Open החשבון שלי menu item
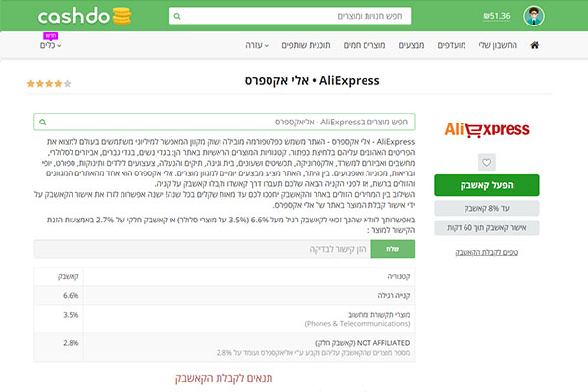Screen dimensions: 588x392 coord(498,45)
